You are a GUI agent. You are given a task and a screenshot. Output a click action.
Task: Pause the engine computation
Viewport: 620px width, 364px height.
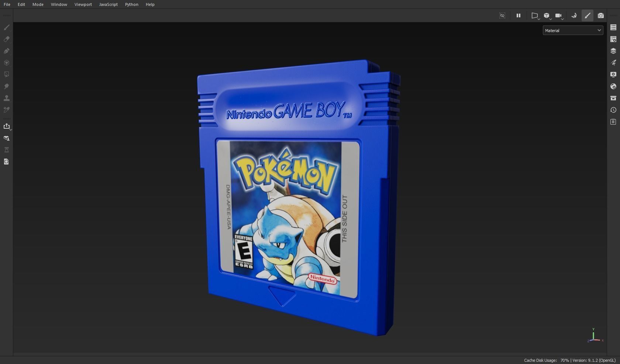(519, 15)
